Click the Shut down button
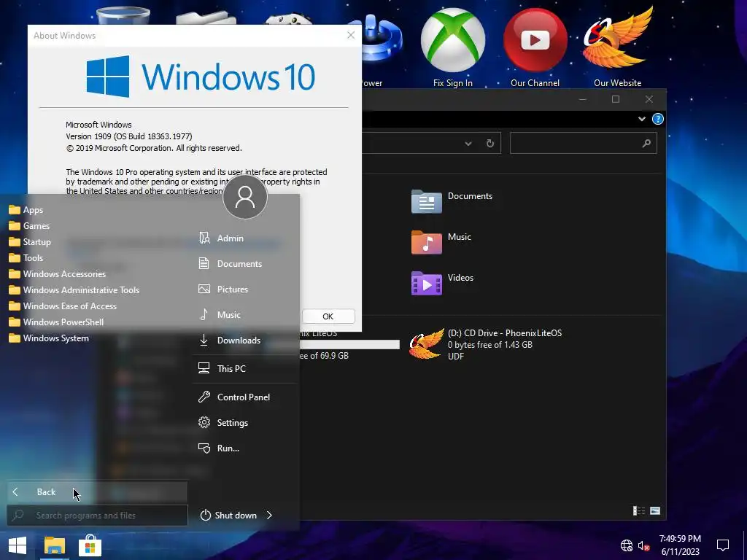The image size is (747, 560). pos(228,516)
